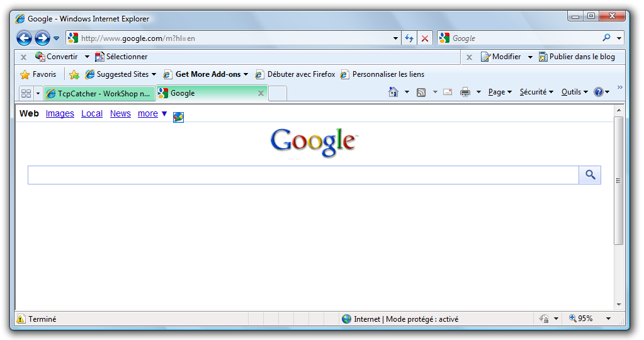
Task: Click the Convertir button
Action: [57, 57]
